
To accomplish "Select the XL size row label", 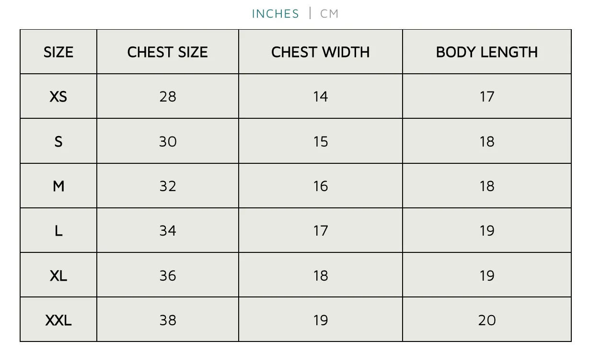I will (x=58, y=275).
